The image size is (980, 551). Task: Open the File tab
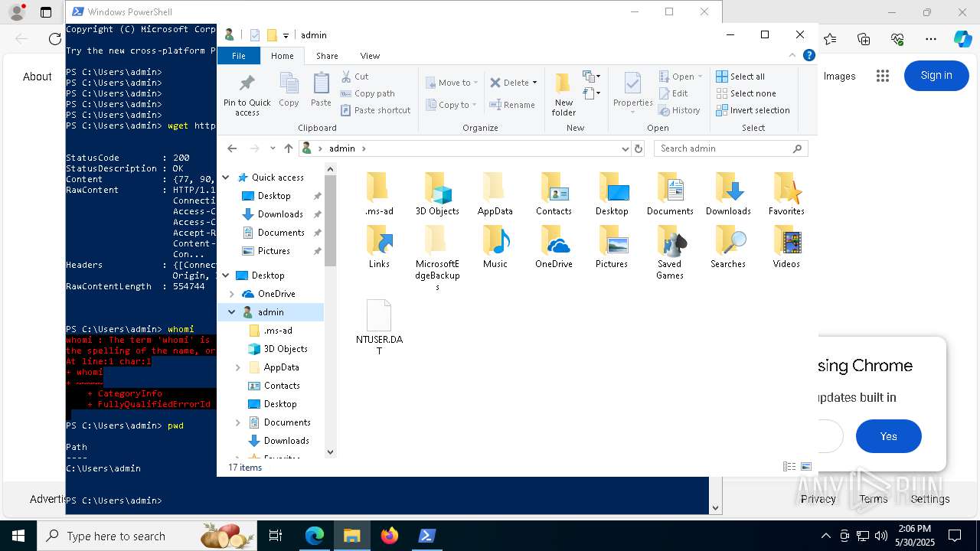(x=239, y=56)
